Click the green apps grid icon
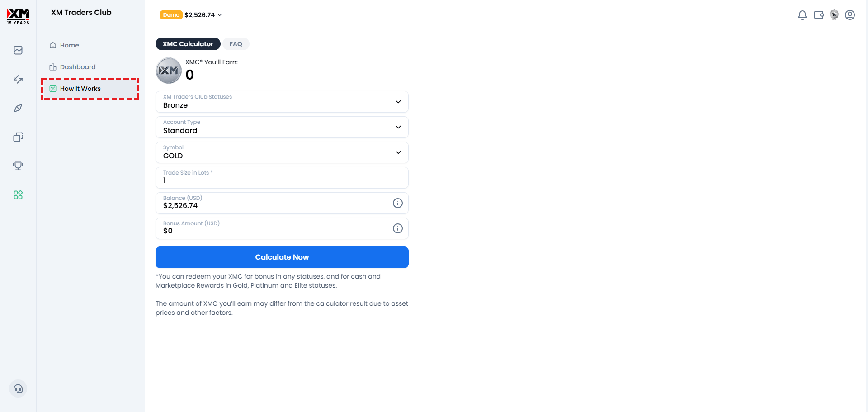 (x=18, y=195)
